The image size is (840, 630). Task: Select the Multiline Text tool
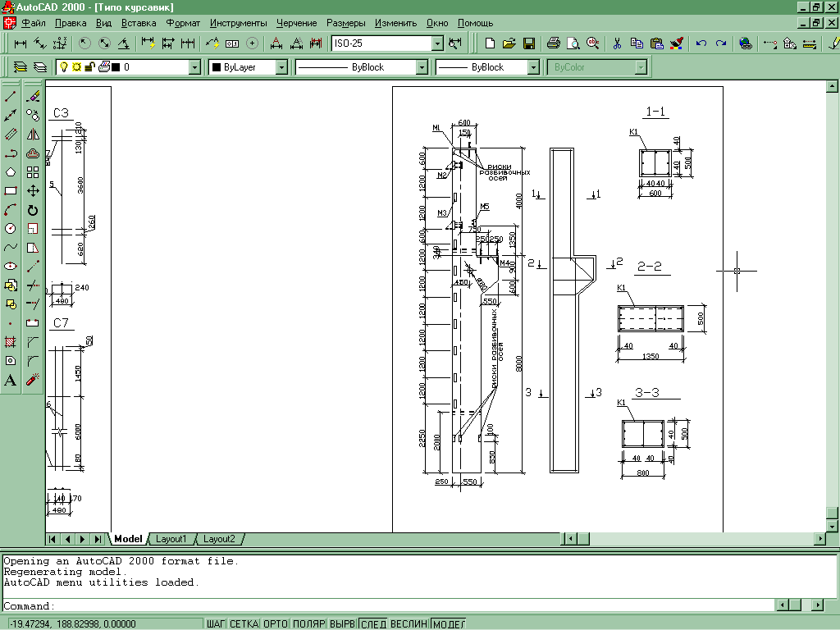11,380
